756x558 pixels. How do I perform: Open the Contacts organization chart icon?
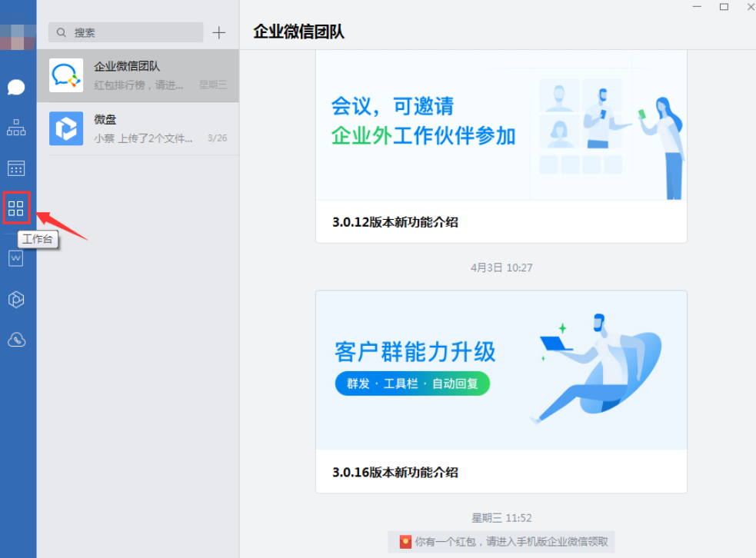(16, 128)
